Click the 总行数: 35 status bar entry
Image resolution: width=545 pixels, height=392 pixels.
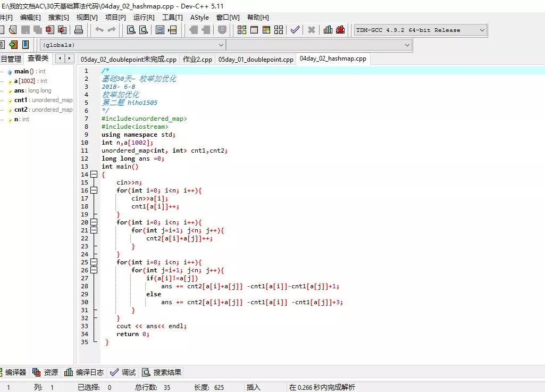click(x=153, y=387)
